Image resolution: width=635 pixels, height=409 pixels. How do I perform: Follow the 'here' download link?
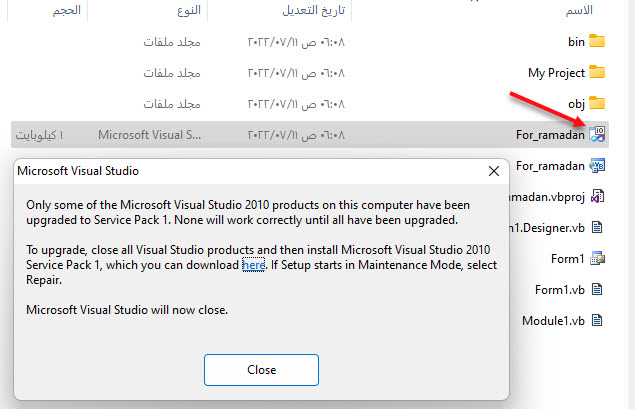(253, 265)
